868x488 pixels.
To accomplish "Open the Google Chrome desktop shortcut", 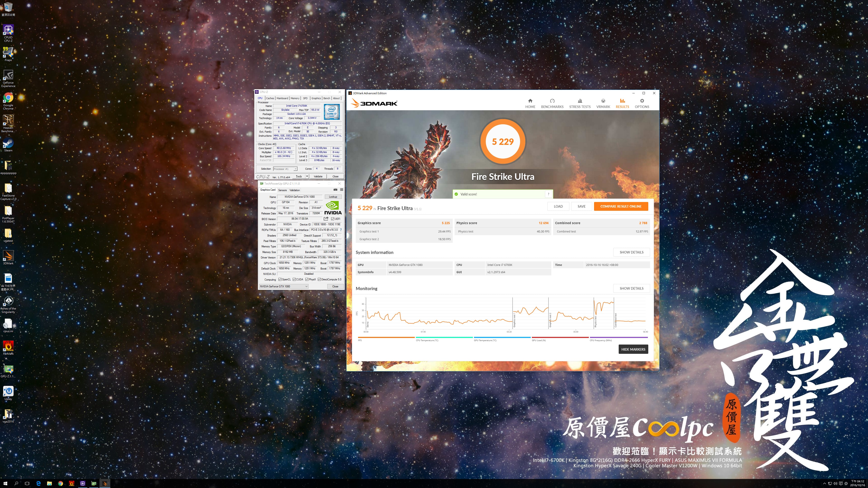I will click(8, 101).
